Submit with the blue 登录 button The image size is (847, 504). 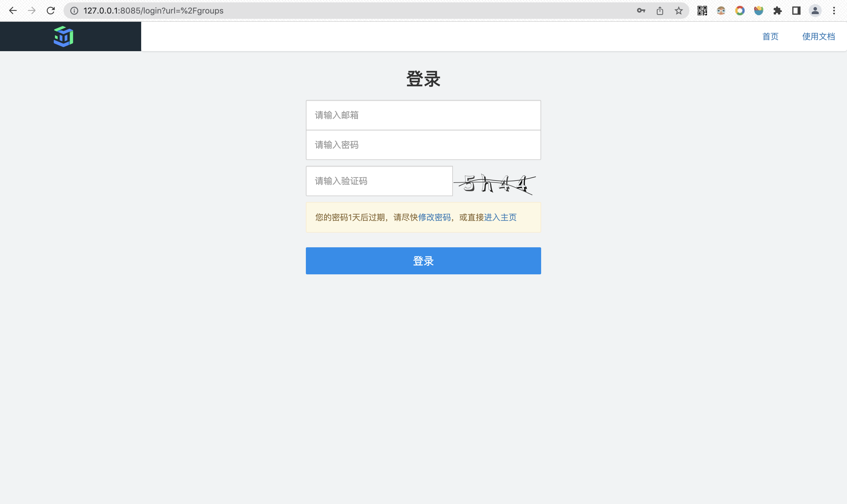[x=423, y=261]
